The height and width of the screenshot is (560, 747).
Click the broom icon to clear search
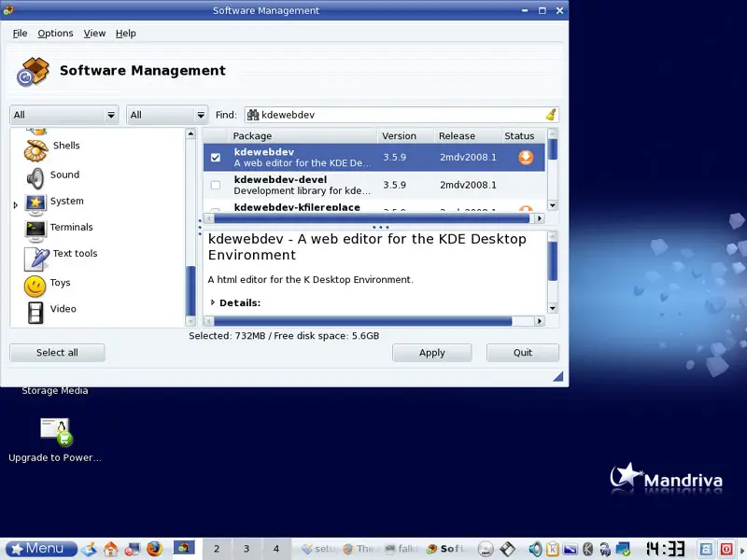(551, 115)
